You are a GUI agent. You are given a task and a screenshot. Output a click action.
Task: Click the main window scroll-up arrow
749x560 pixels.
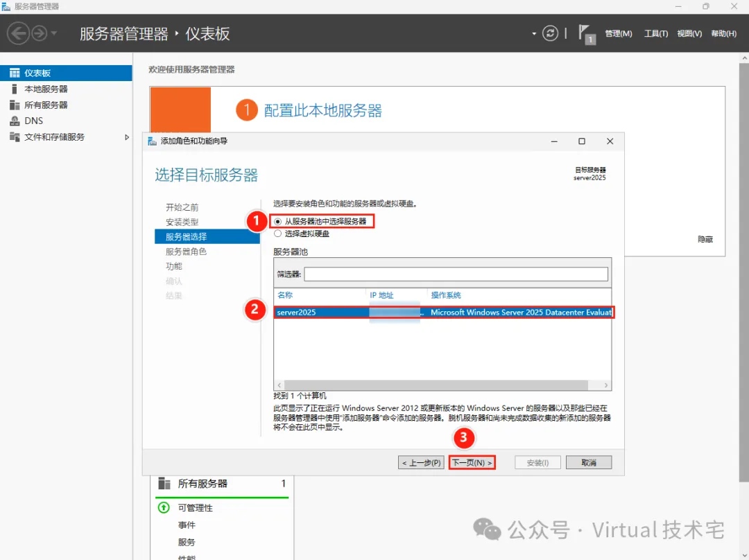(x=743, y=58)
